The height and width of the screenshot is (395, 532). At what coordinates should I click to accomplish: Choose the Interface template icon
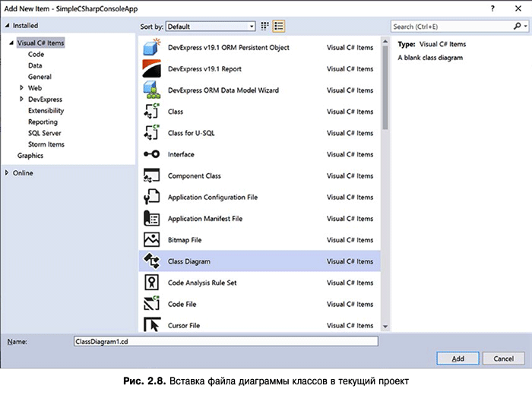[150, 154]
